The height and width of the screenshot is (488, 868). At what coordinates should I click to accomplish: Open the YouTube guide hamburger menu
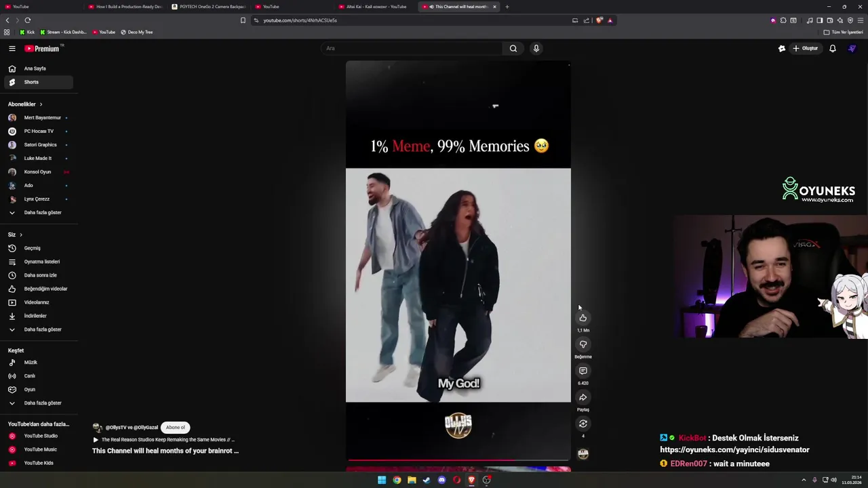pos(12,48)
